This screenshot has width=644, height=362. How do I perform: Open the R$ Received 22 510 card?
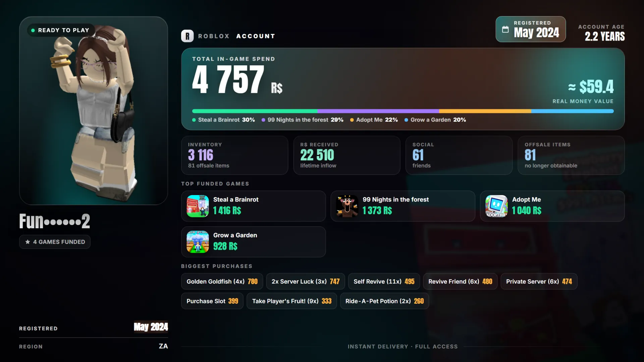[x=347, y=155]
